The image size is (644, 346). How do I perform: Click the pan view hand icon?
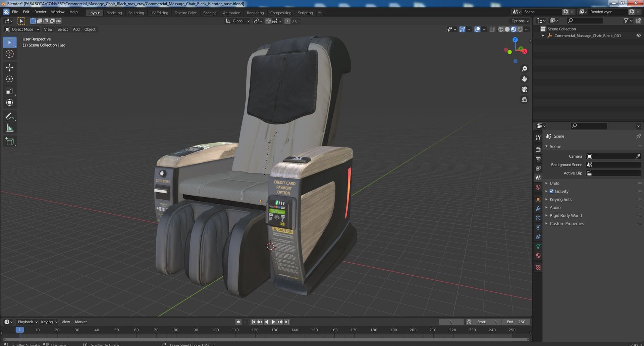524,79
